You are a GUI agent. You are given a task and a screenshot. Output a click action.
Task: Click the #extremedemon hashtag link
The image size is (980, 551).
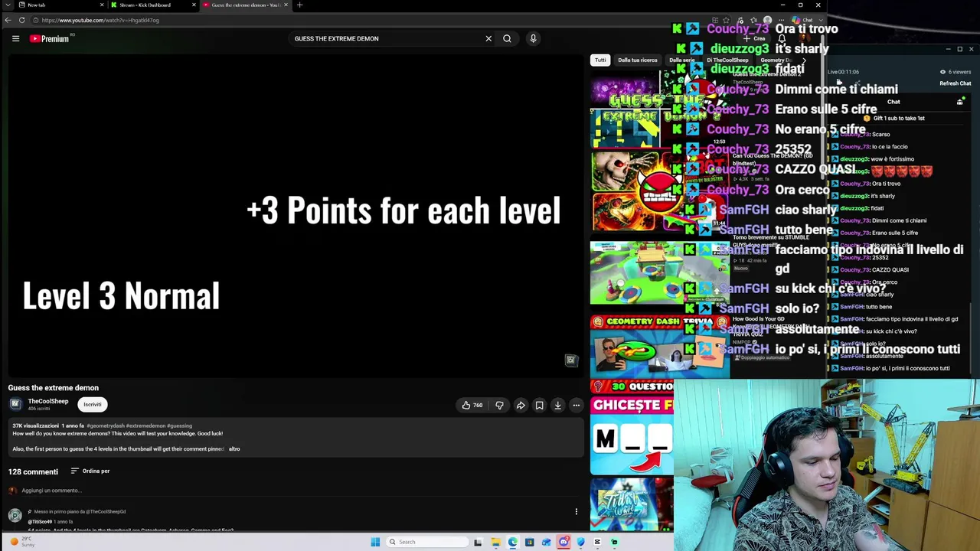pos(145,425)
